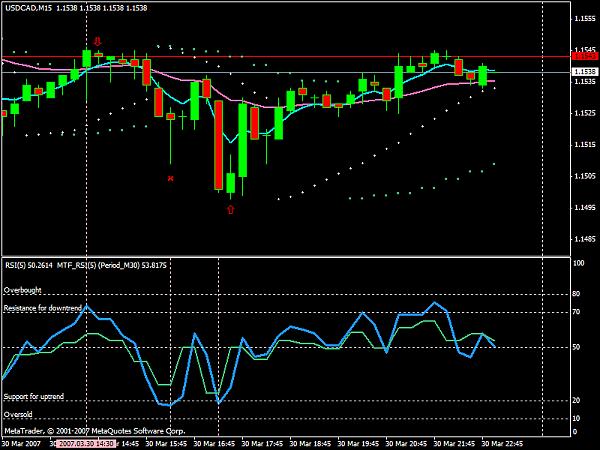Click the large red candle near 16:45
This screenshot has height=450, width=600.
(218, 145)
